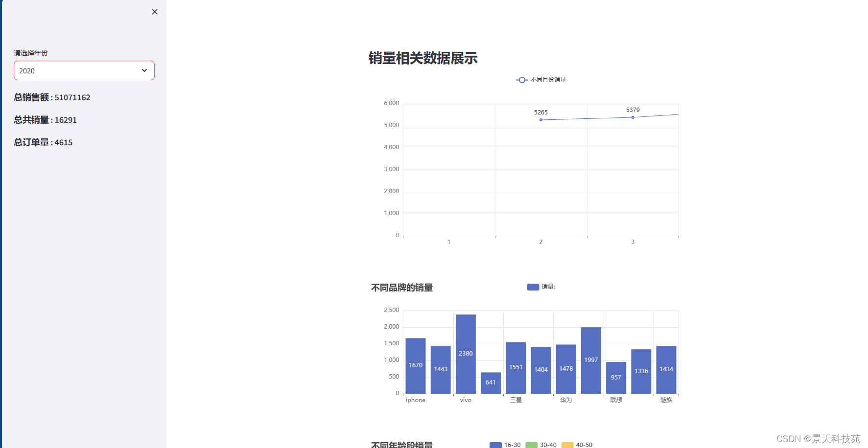868x448 pixels.
Task: Click the 联想 axis label
Action: 616,400
